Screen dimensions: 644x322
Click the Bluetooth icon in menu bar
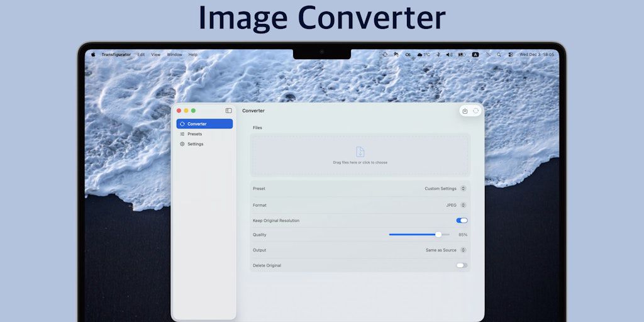438,55
